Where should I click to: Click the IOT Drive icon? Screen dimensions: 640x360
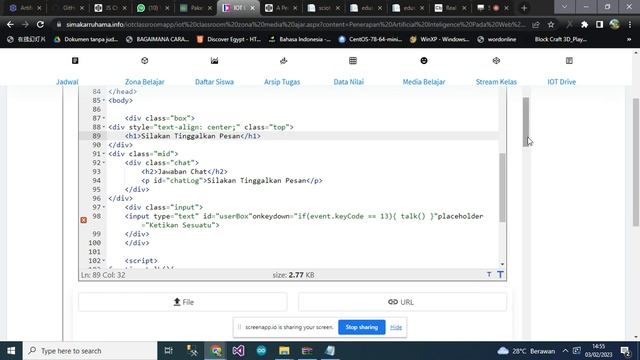coord(569,61)
